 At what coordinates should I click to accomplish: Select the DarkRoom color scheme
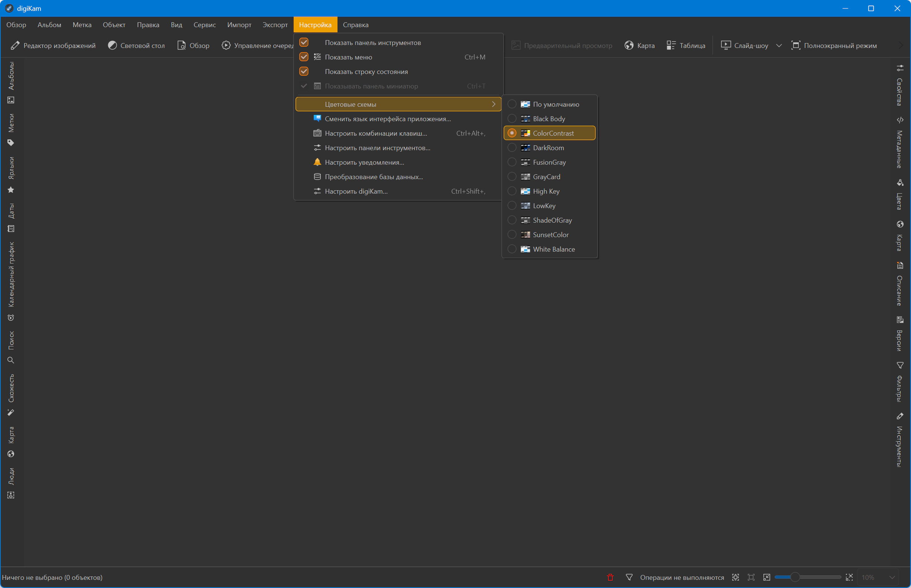click(548, 148)
